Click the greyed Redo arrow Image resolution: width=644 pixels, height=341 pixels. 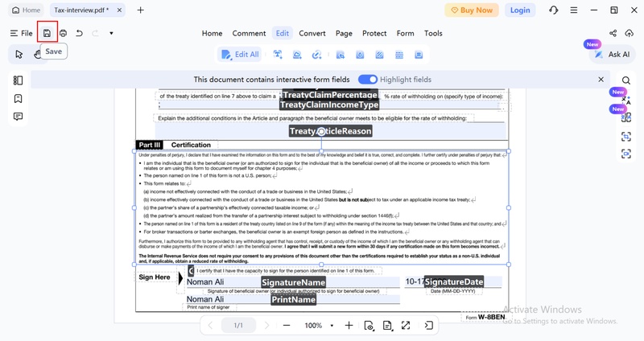pyautogui.click(x=95, y=33)
